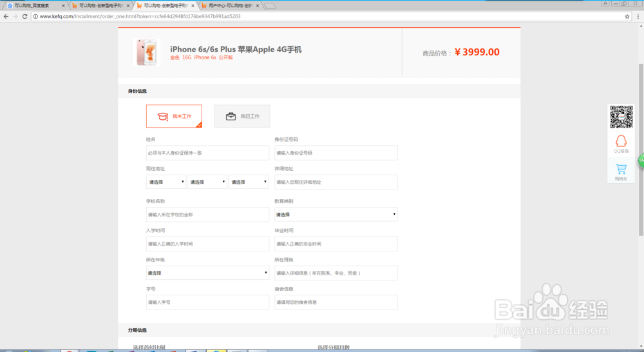Click the browser forward arrow

pyautogui.click(x=15, y=17)
